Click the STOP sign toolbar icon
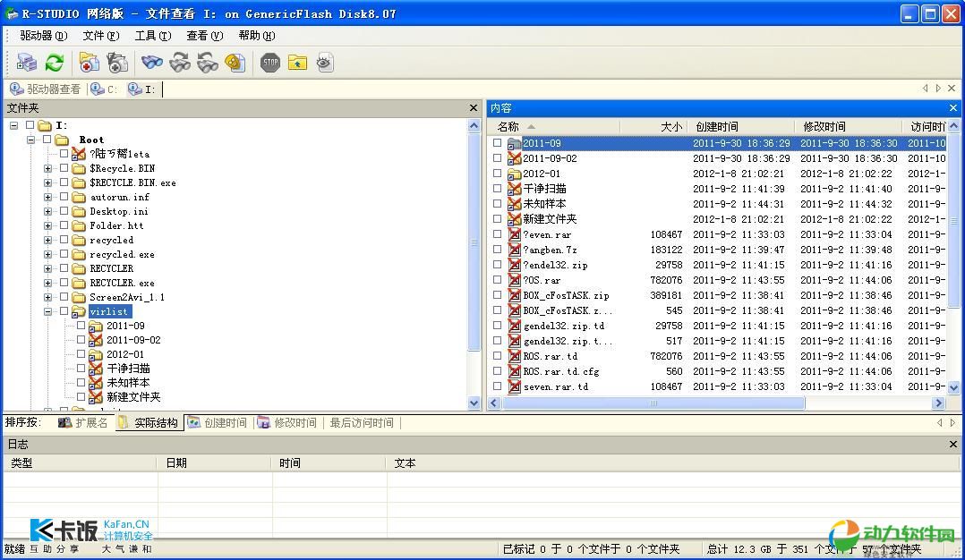The image size is (965, 560). coord(269,62)
